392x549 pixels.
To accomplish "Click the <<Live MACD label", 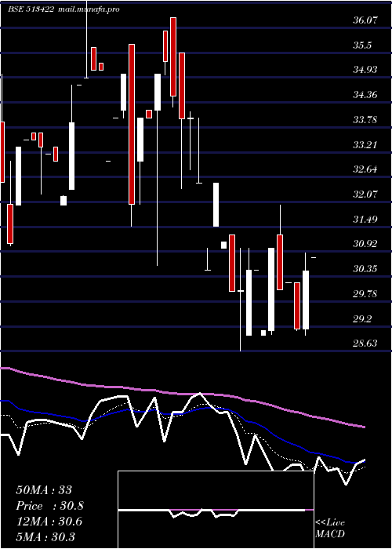I will [330, 529].
